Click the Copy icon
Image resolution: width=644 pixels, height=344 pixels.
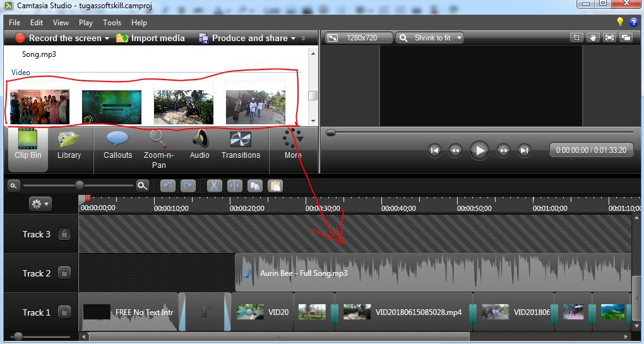click(255, 186)
